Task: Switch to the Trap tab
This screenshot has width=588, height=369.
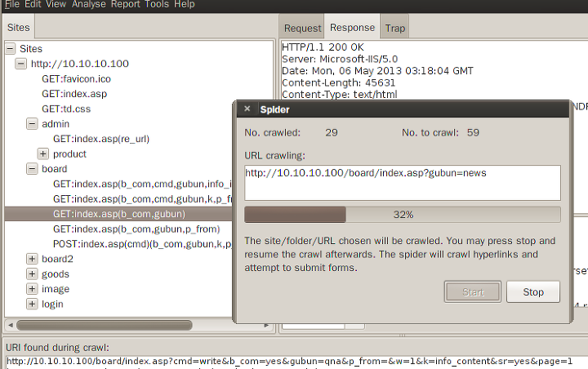Action: [x=395, y=28]
